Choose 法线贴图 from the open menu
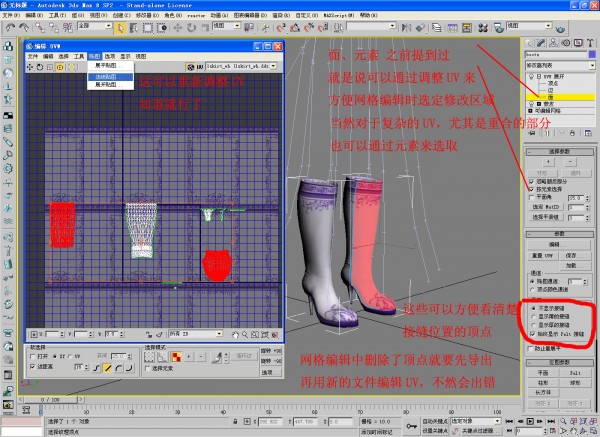Viewport: 600px width, 437px height. pyautogui.click(x=106, y=76)
